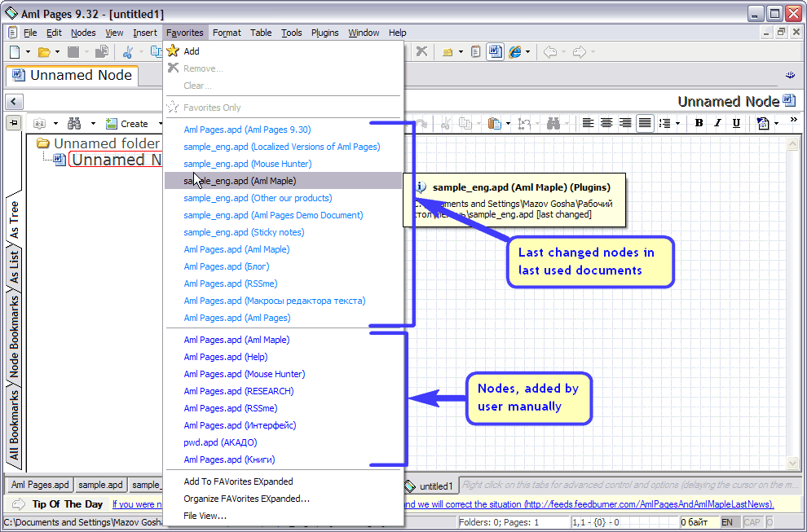Open the dropdown arrow next to Open folder
This screenshot has height=532, width=807.
57,52
